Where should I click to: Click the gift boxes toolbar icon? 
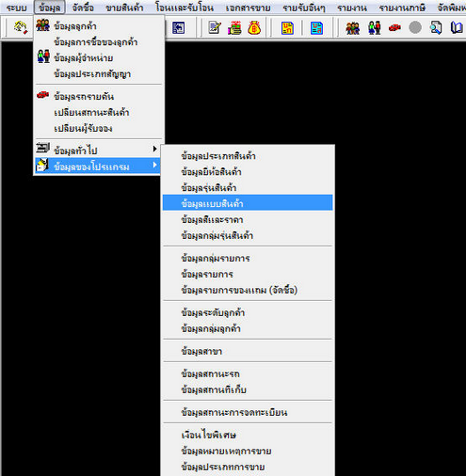coord(234,27)
